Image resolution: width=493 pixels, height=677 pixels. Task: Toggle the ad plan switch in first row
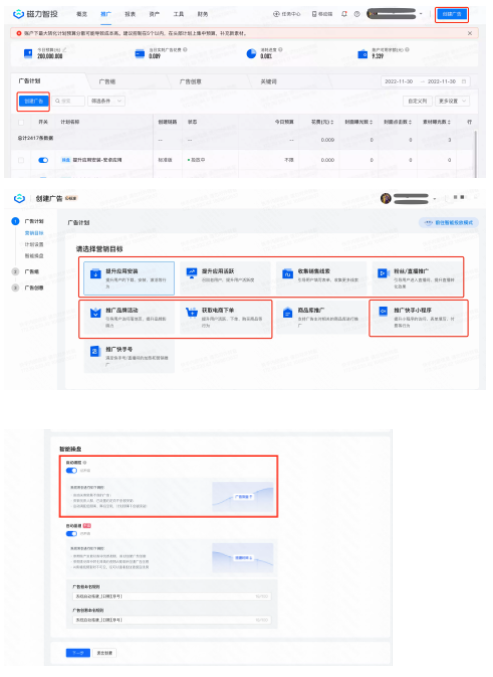pos(43,160)
